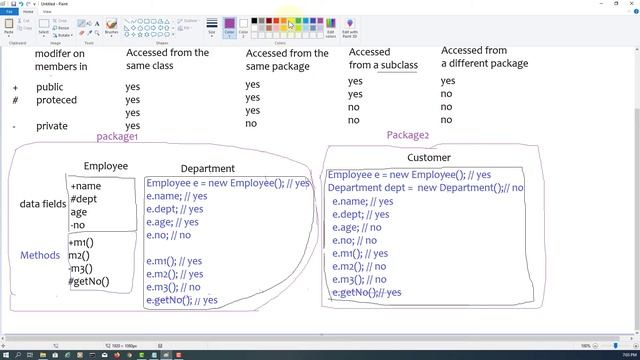
Task: Pick the Curve shape
Action: click(133, 21)
